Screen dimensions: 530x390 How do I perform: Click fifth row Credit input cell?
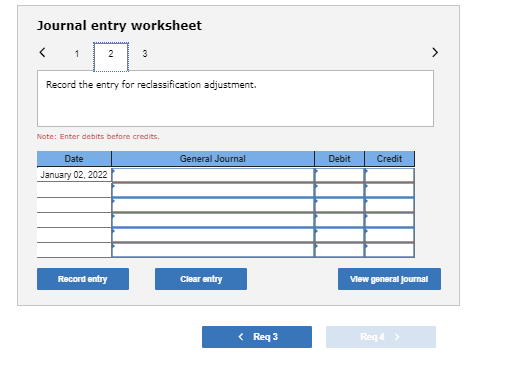(x=389, y=235)
